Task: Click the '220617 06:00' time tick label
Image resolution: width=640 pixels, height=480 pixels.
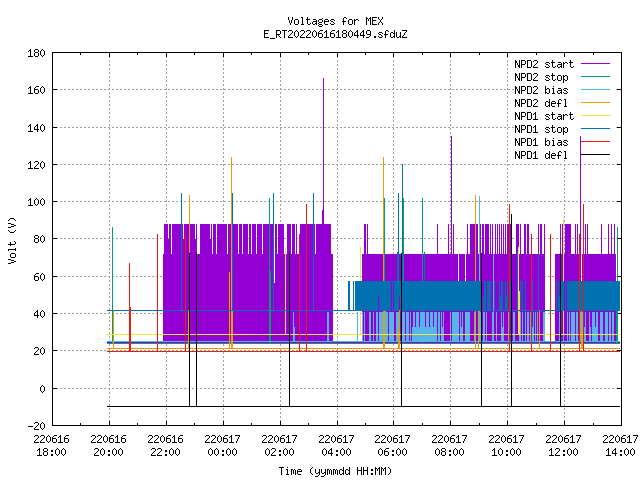Action: (x=393, y=446)
